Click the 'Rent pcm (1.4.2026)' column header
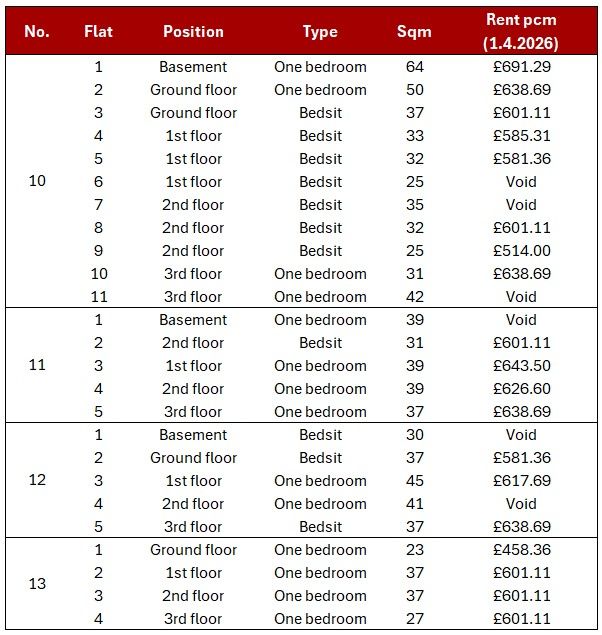The image size is (602, 635). pos(521,31)
